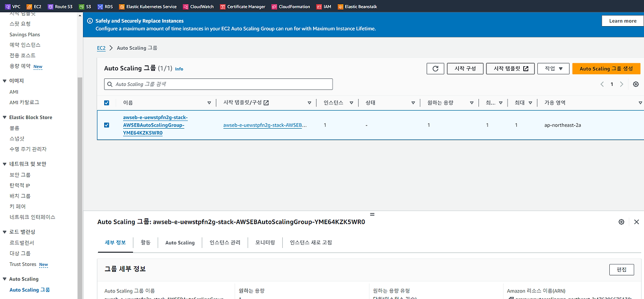The image size is (644, 299).
Task: Open the Route 53 service shortcut
Action: (60, 7)
